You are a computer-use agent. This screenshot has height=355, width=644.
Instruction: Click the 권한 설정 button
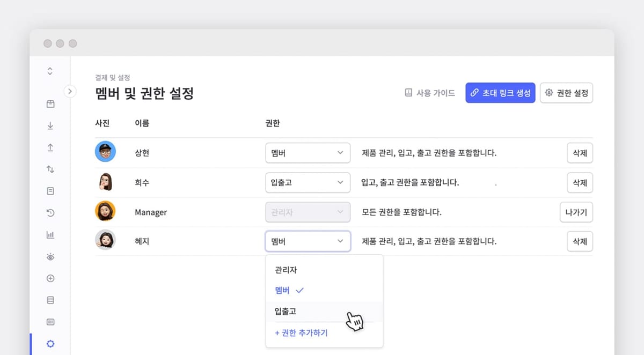click(x=566, y=92)
